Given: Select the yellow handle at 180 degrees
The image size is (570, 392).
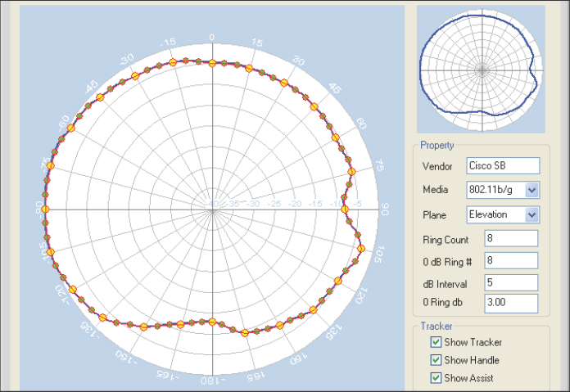Looking at the screenshot, I should (212, 322).
